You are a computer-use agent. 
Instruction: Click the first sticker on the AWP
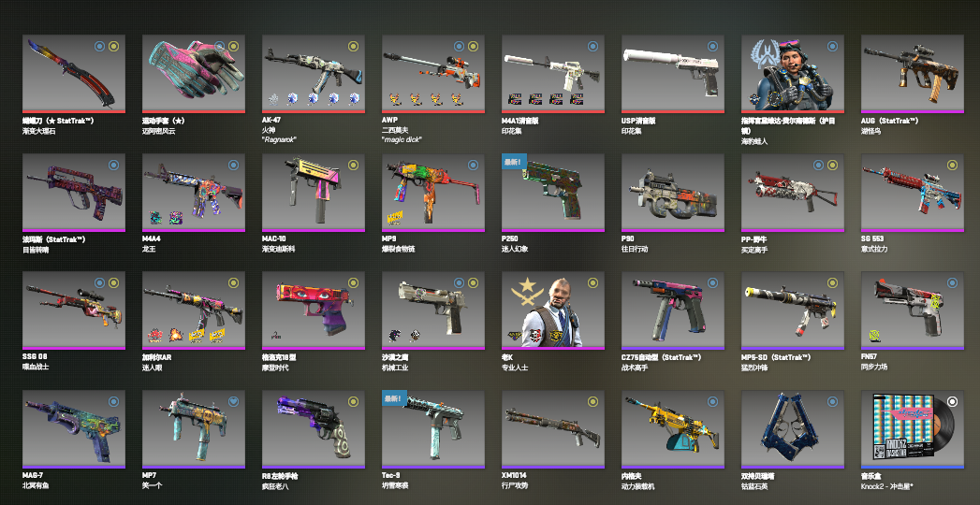(394, 98)
